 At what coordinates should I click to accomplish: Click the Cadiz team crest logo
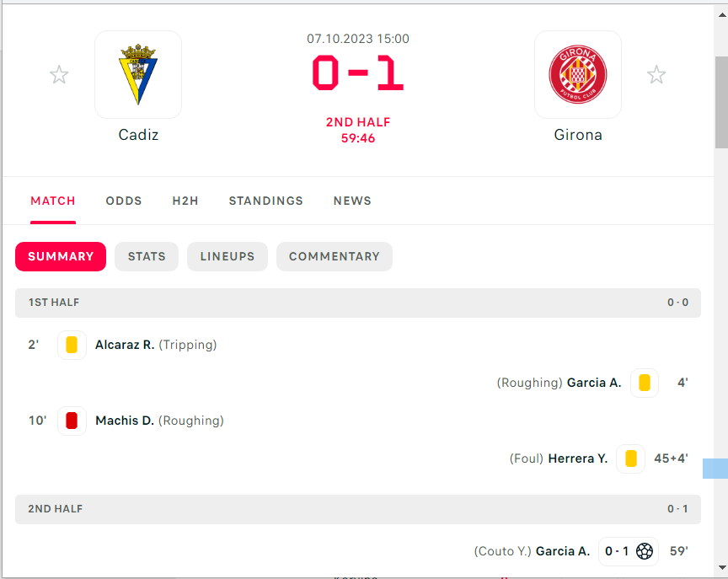138,75
